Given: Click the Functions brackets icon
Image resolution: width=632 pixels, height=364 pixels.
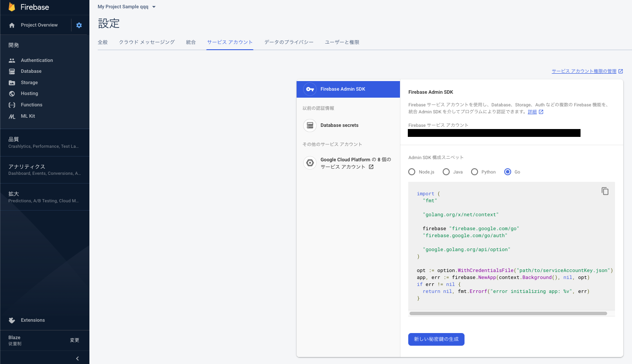Looking at the screenshot, I should (12, 105).
